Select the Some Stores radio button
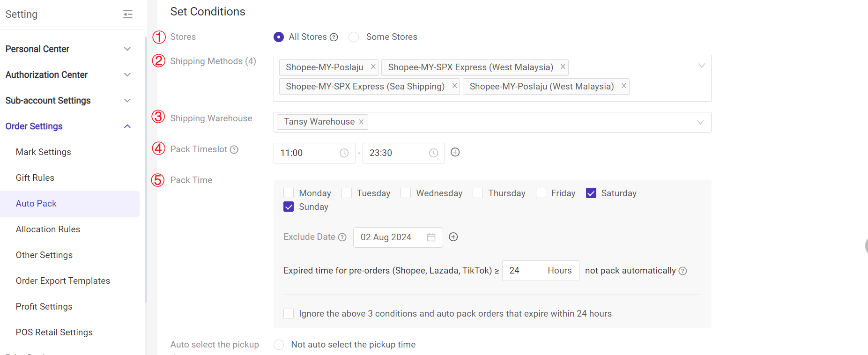Image resolution: width=868 pixels, height=355 pixels. click(354, 37)
